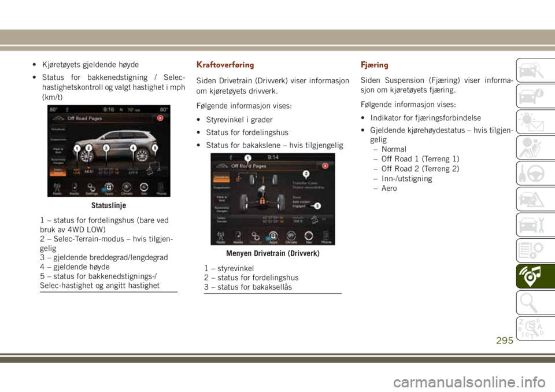The width and height of the screenshot is (555, 392).
Task: Tap Nav icon in the Statuslinje screen
Action: pos(144,188)
